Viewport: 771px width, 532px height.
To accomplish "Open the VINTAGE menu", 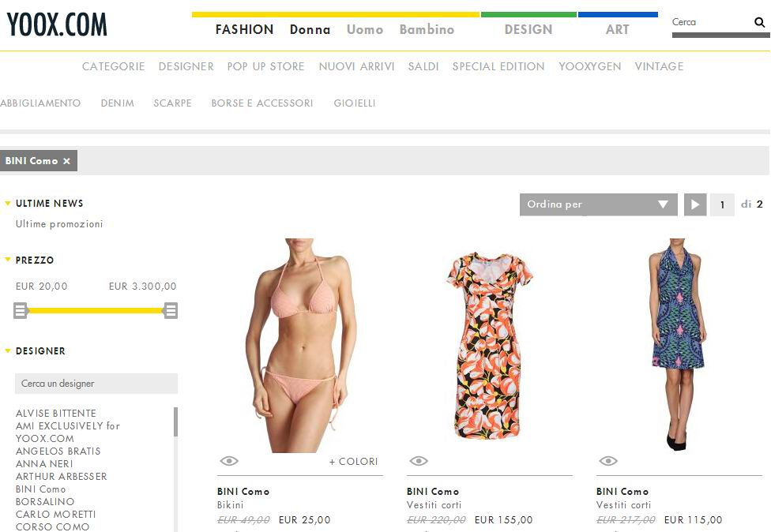I will (x=660, y=66).
